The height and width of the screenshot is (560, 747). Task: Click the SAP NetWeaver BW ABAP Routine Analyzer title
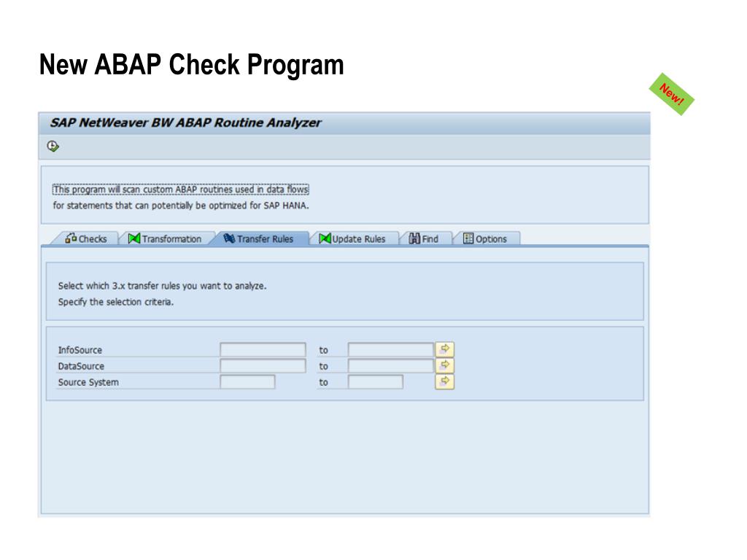coord(186,122)
